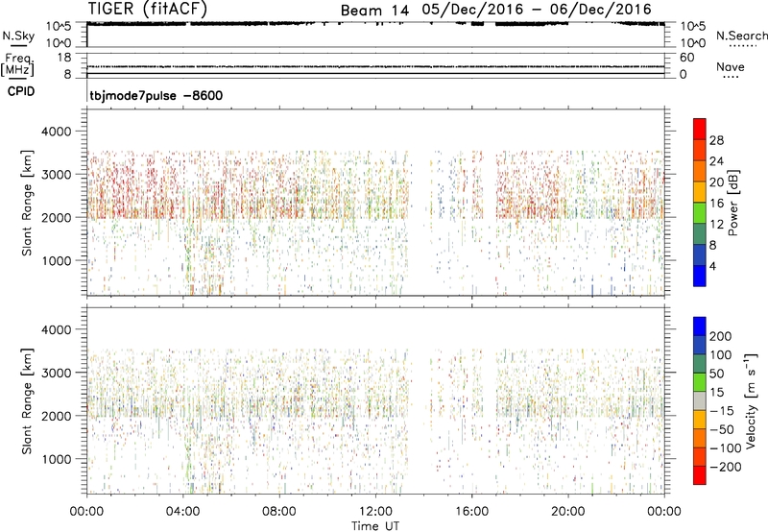The width and height of the screenshot is (768, 532).
Task: Click the 4000 tick on velocity panel Slant Range axis
Action: tap(56, 329)
